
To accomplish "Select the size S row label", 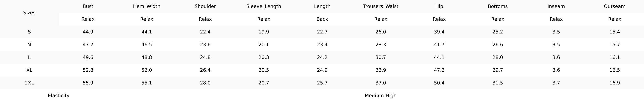I will 29,32.
